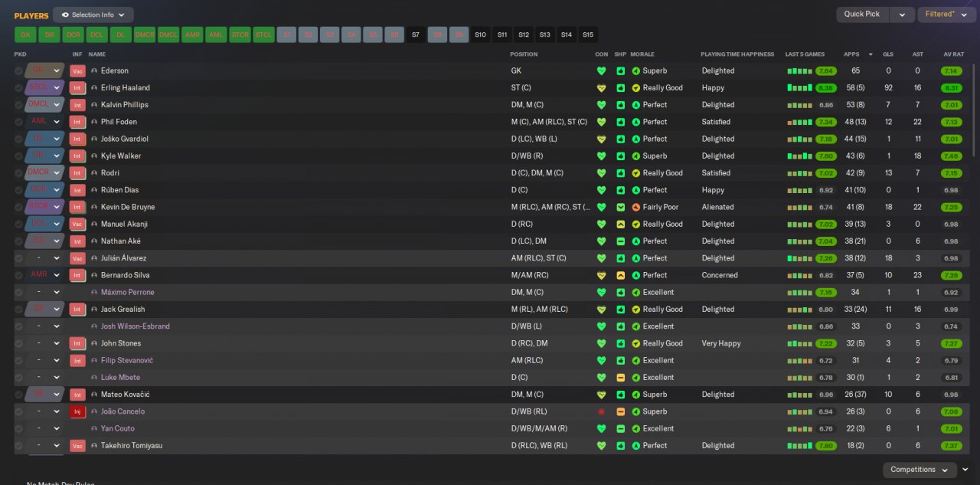This screenshot has height=485, width=980.
Task: Click the collapse chevron beside Competitions
Action: (x=965, y=470)
